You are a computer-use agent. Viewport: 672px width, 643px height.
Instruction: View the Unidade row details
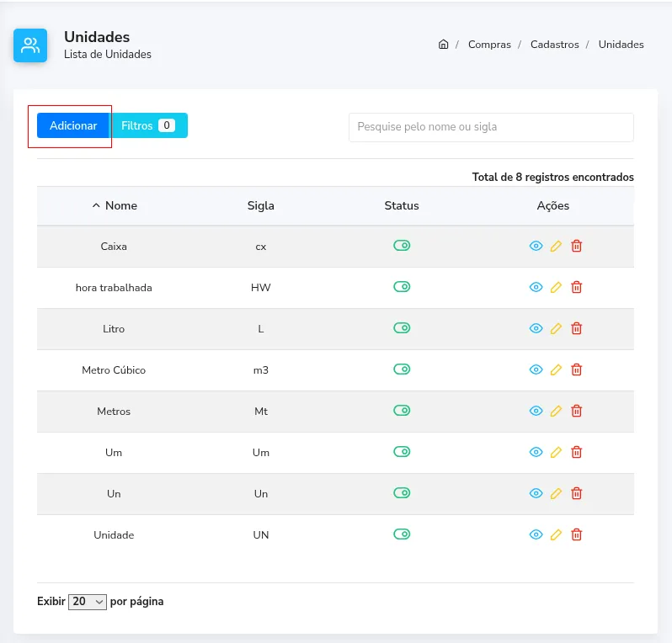click(x=536, y=534)
